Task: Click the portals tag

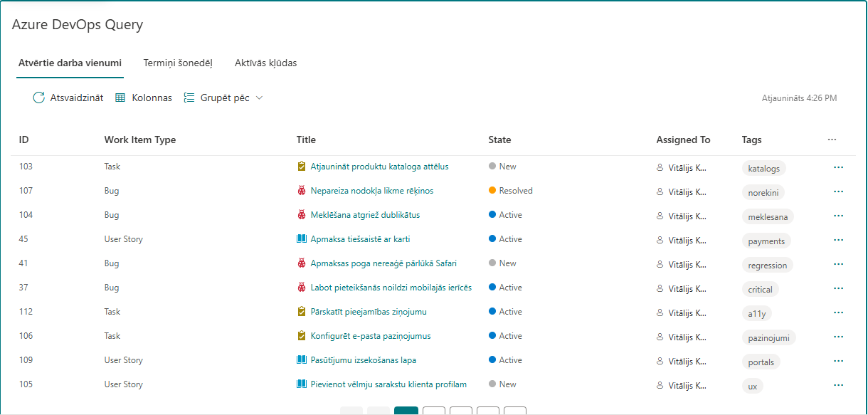Action: pos(761,362)
